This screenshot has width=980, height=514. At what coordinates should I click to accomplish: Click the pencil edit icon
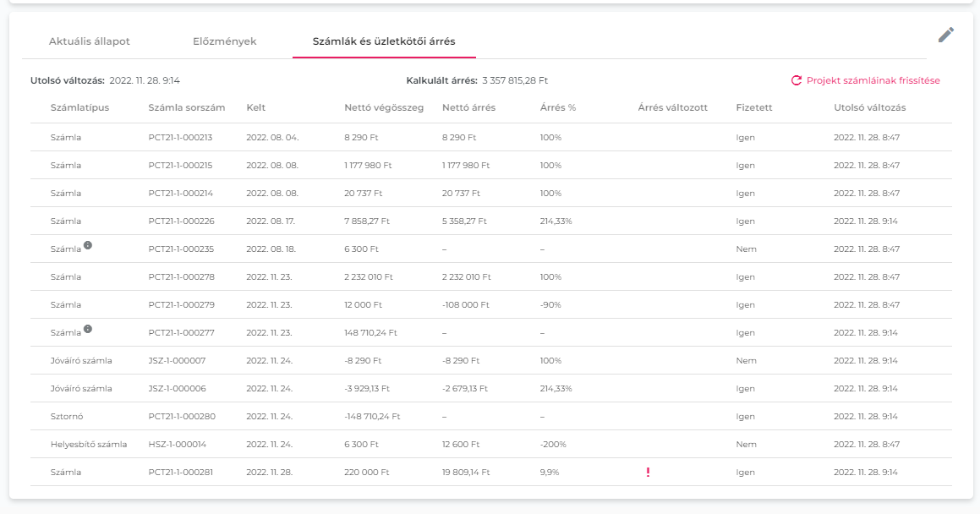946,35
